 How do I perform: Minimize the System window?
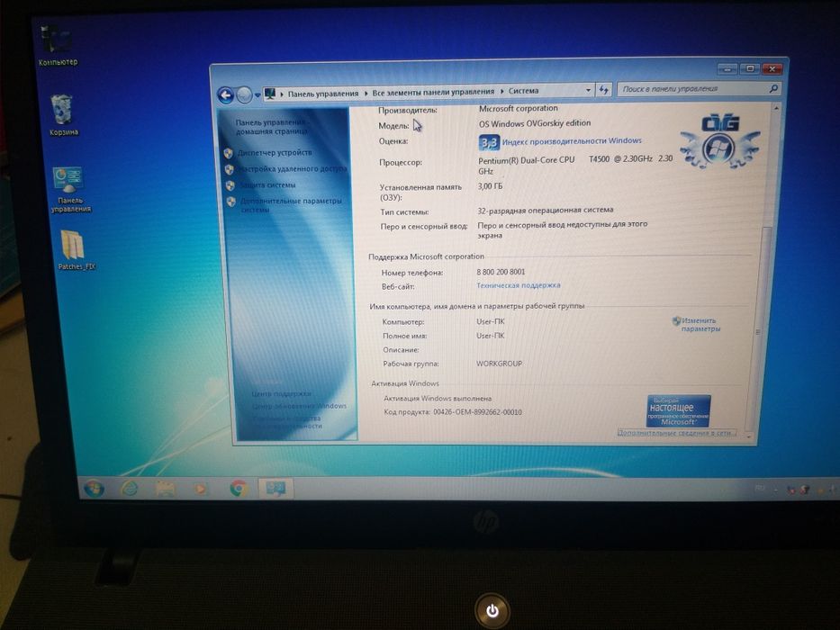(x=727, y=69)
